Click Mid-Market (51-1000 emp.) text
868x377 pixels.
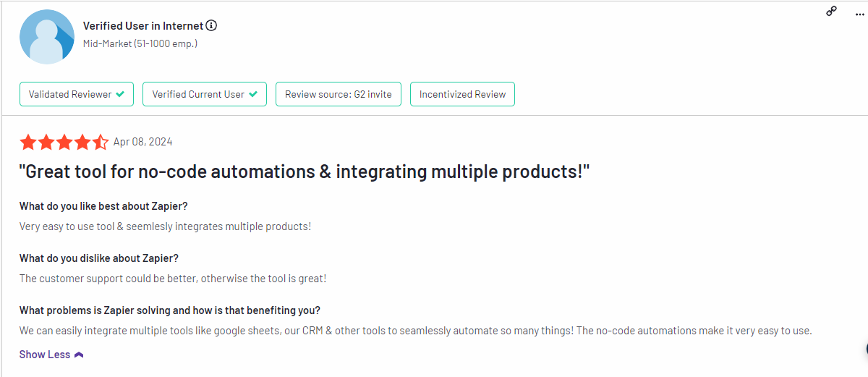point(140,43)
